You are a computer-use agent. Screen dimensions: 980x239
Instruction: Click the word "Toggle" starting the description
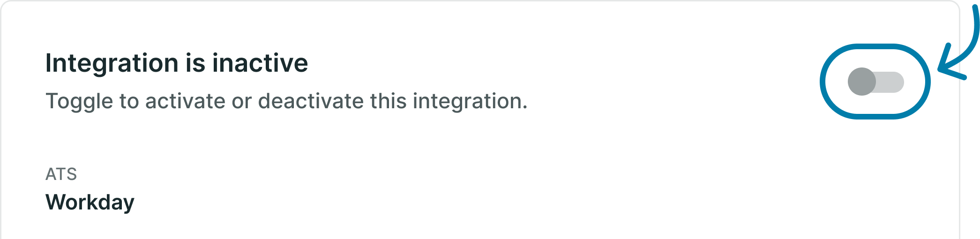click(79, 102)
